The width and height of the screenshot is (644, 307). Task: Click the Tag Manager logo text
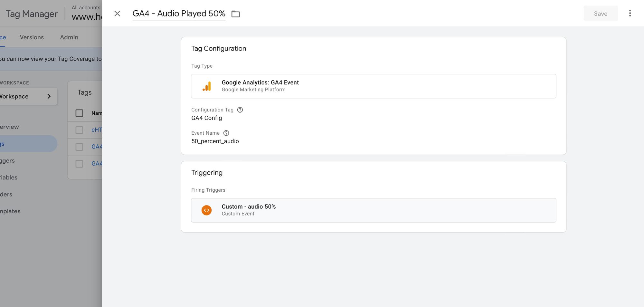(x=32, y=14)
